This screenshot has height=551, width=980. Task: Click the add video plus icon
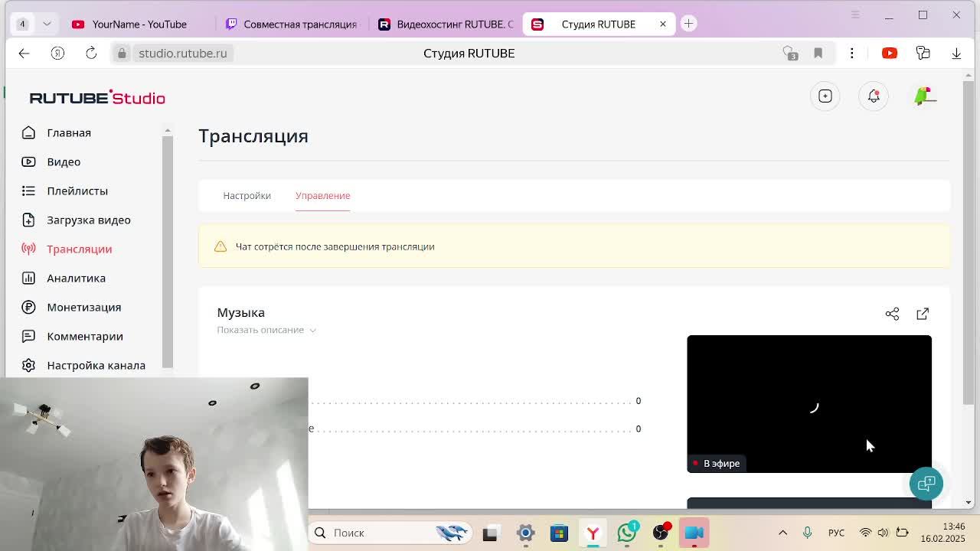coord(825,96)
